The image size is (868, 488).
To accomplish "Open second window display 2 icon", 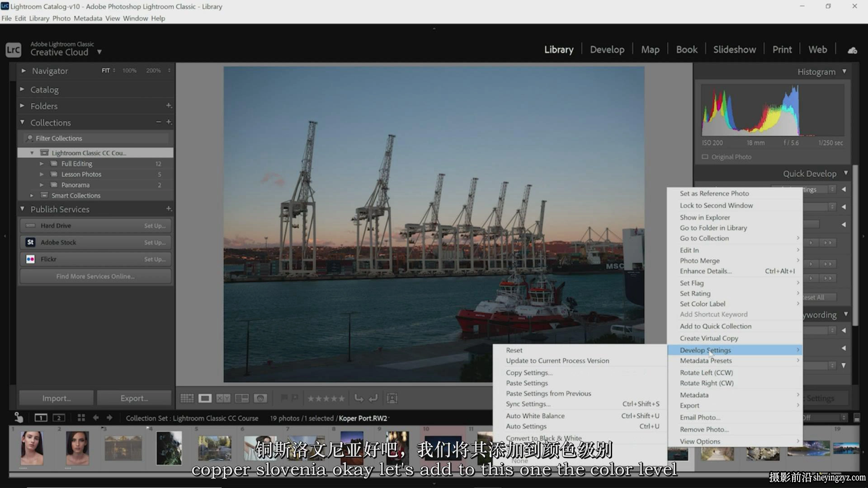I will (x=59, y=418).
